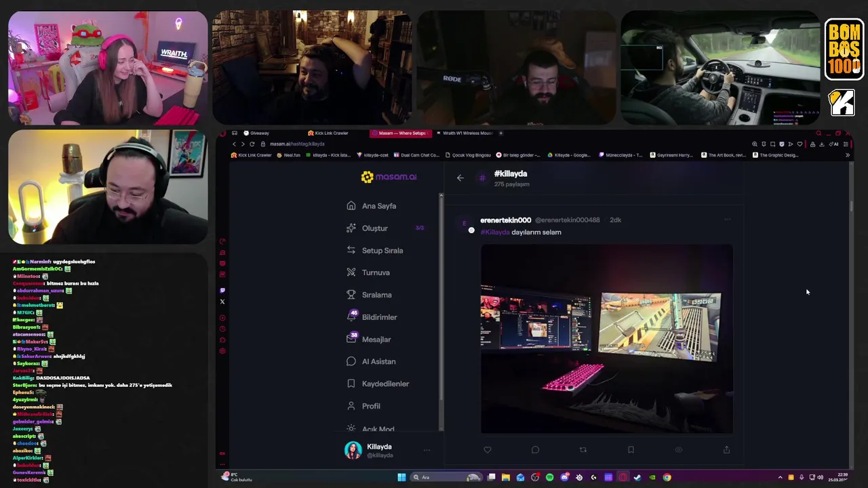Viewport: 868px width, 488px height.
Task: Click the weather widget Çok bulutlu
Action: tap(237, 477)
